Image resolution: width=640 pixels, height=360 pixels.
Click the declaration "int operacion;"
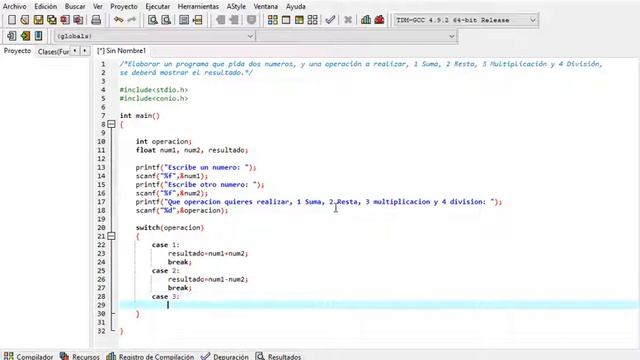point(164,142)
